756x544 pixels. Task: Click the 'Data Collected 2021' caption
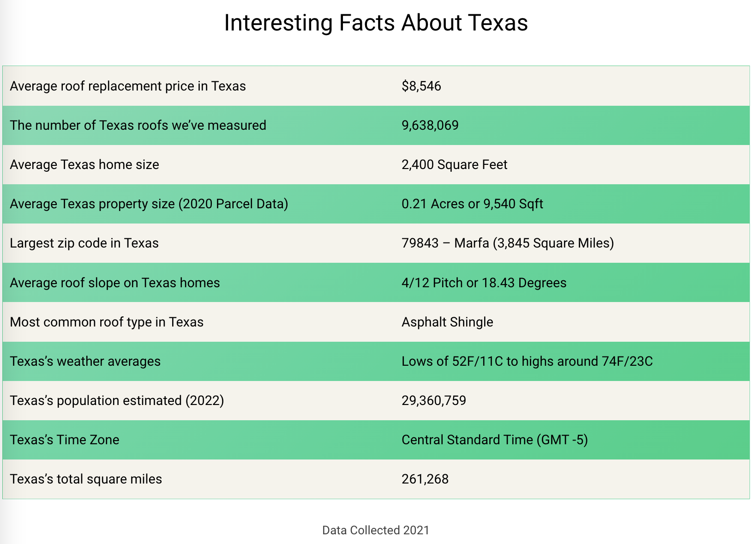[x=376, y=530]
